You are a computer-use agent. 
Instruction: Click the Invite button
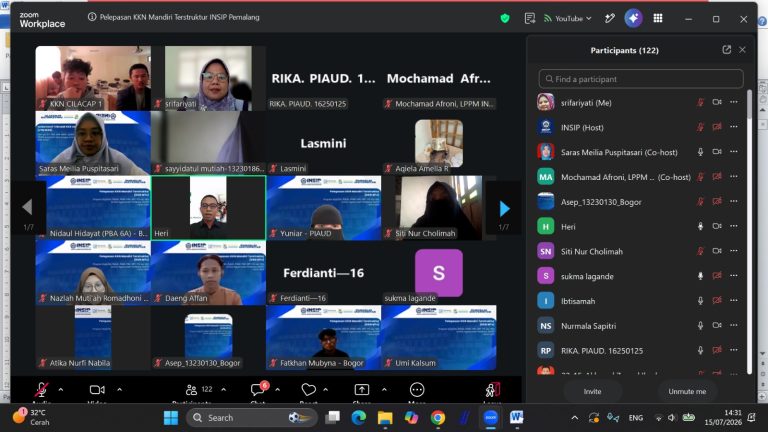[593, 391]
